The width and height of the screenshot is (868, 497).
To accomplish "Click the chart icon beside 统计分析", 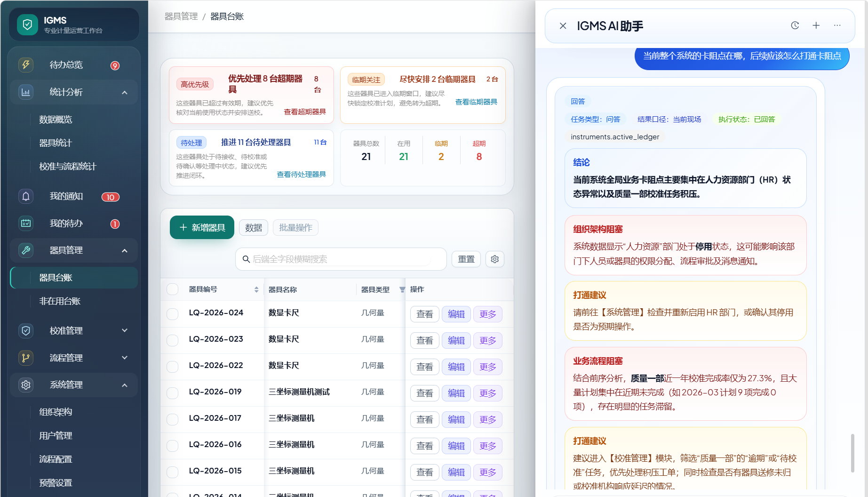I will click(x=26, y=92).
